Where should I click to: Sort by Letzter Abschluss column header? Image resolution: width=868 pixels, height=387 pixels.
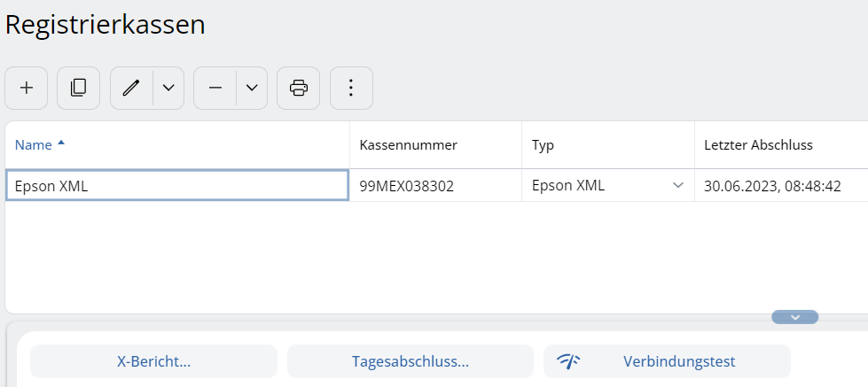[758, 144]
